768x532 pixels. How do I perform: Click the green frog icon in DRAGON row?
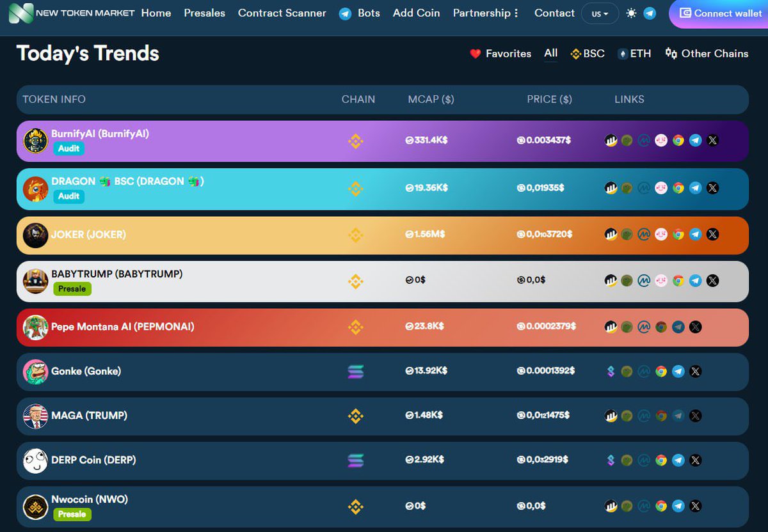[627, 188]
